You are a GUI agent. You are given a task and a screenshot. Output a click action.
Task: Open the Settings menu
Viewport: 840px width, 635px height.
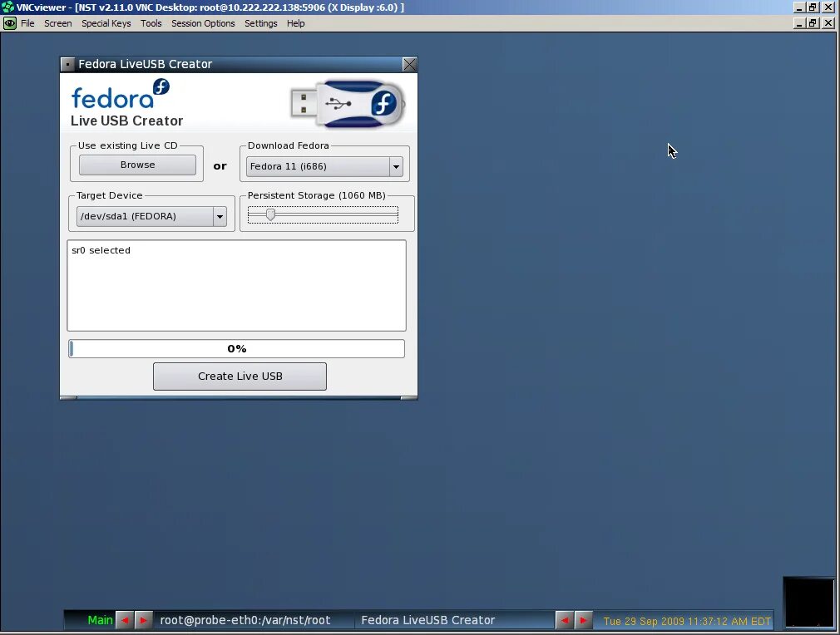click(261, 23)
